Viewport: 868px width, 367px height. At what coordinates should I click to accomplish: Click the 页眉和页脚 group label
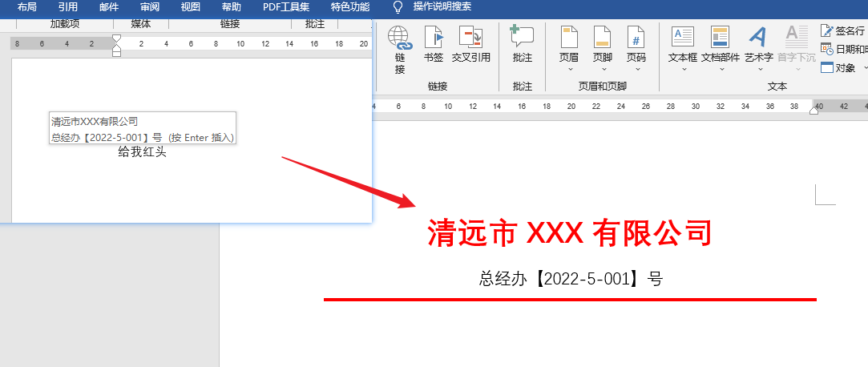[602, 87]
